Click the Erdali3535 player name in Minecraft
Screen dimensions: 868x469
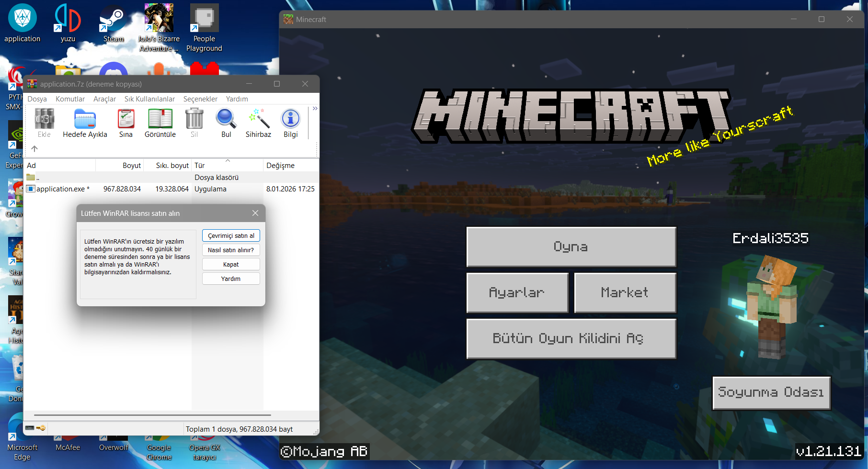(770, 238)
